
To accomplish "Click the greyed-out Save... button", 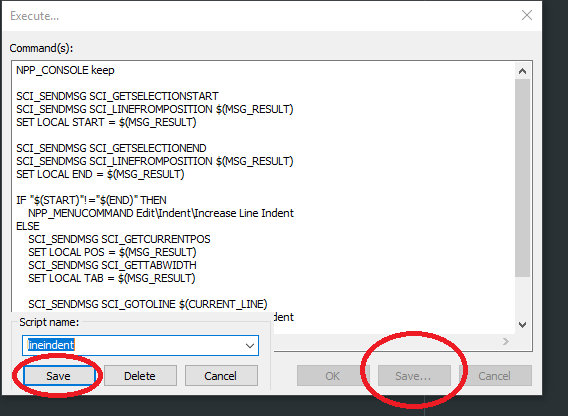I will tap(414, 376).
